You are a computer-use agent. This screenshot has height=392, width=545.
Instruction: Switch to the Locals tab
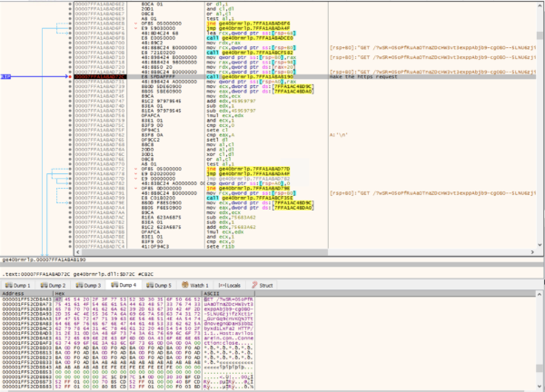tap(230, 286)
